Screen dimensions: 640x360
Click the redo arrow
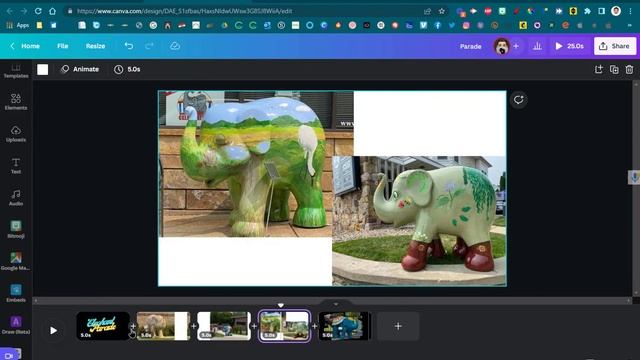[x=149, y=46]
